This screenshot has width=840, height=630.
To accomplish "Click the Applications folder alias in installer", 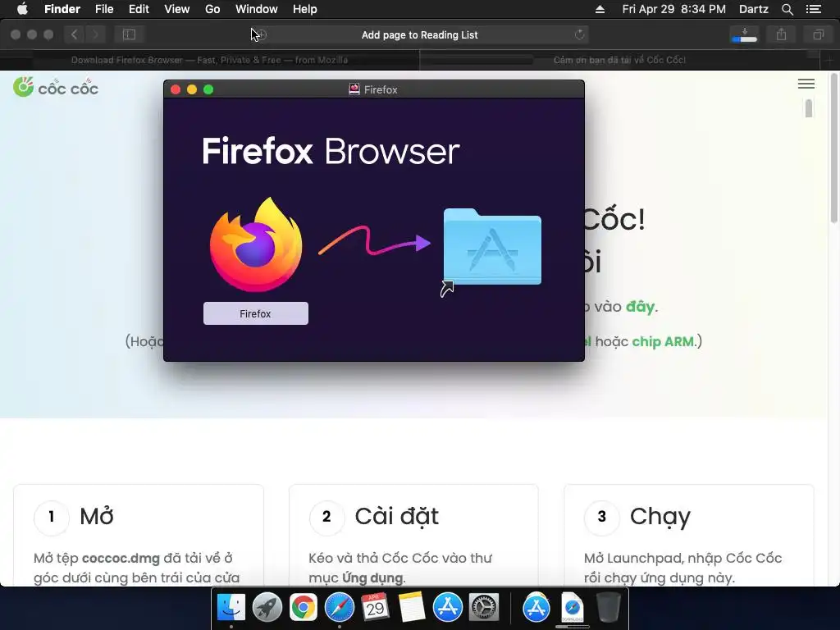I will coord(492,246).
